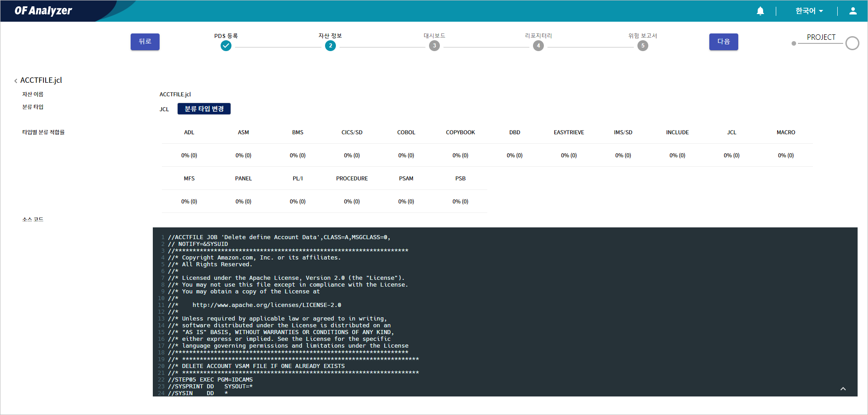Open the user account icon
The height and width of the screenshot is (415, 868).
tap(853, 11)
